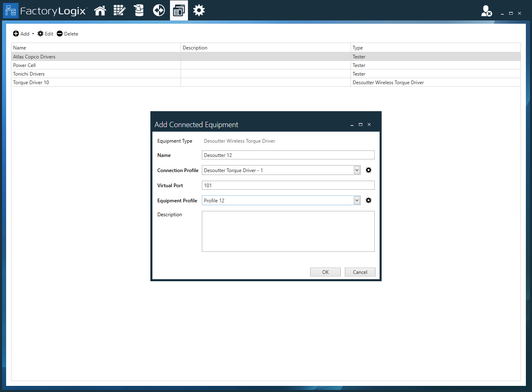
Task: Click Delete in the equipment toolbar
Action: click(67, 34)
